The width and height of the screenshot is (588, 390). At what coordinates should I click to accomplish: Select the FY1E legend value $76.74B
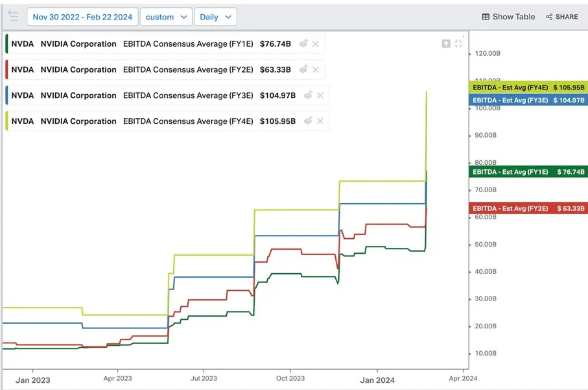276,44
